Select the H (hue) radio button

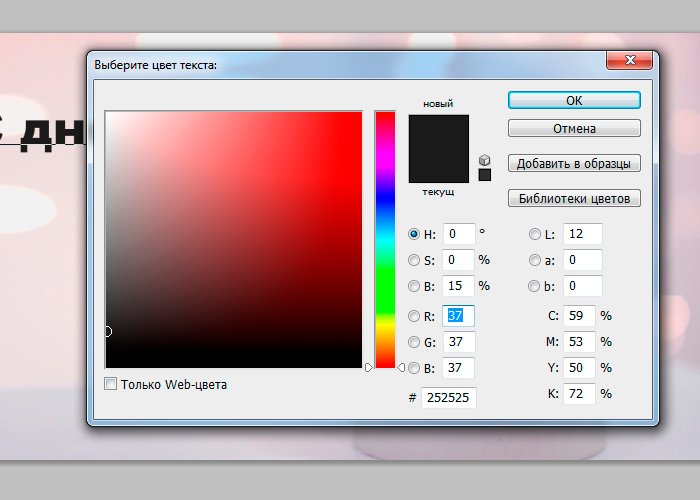click(x=414, y=234)
